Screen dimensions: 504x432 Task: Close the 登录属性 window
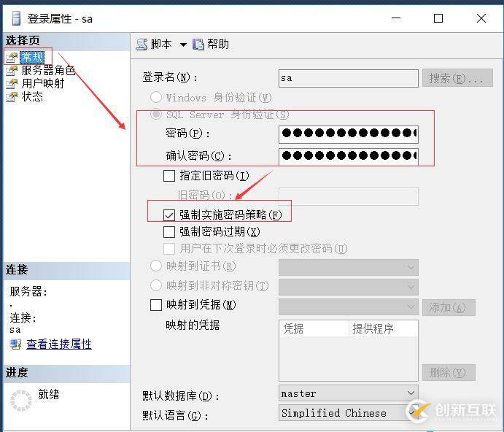coord(481,18)
